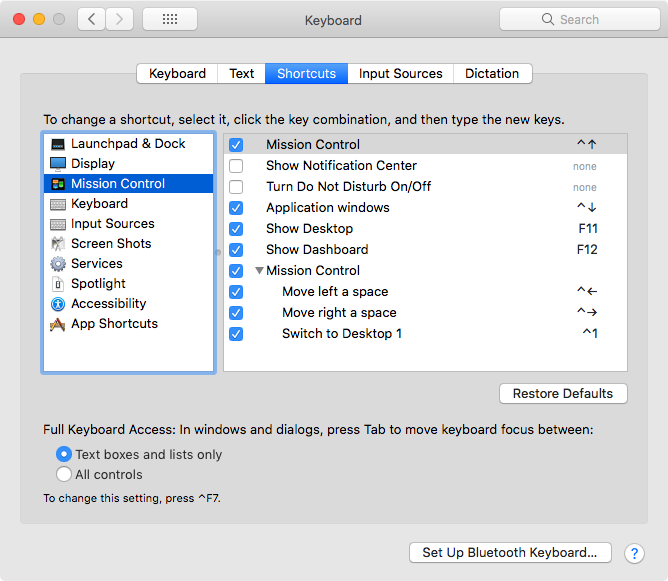The image size is (668, 581).
Task: Open help with the question mark icon
Action: (x=634, y=553)
